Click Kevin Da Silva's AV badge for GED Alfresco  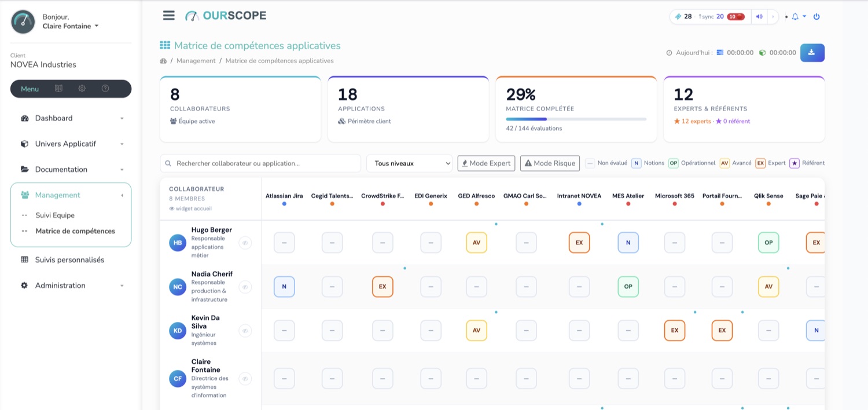click(x=476, y=331)
